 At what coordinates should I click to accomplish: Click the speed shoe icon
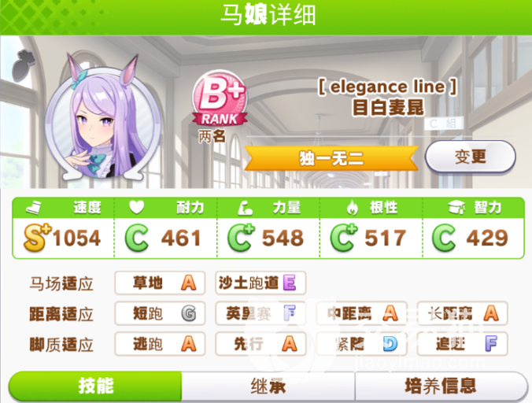click(x=34, y=207)
